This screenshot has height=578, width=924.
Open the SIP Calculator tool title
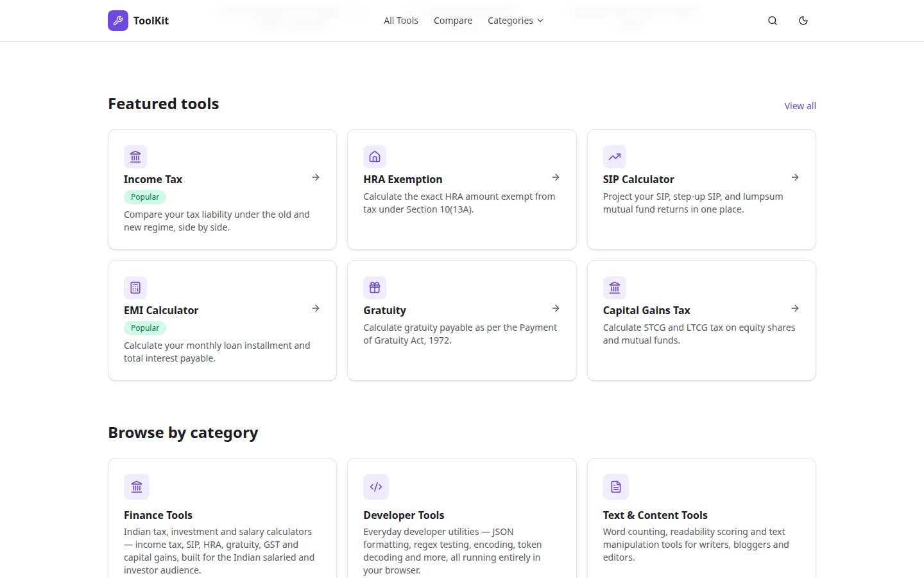[x=638, y=179]
